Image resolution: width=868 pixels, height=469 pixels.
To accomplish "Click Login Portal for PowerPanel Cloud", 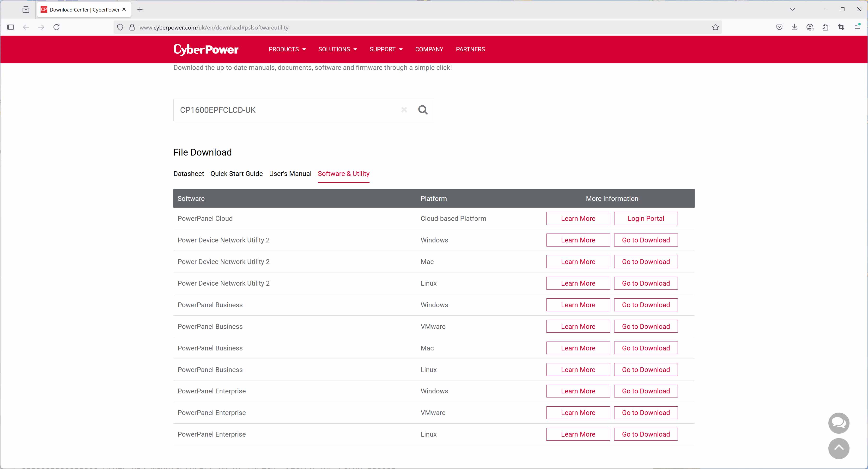I will coord(646,218).
